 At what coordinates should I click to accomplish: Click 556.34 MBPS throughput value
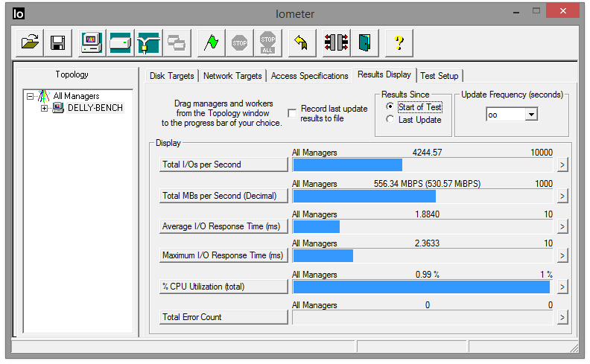point(427,184)
